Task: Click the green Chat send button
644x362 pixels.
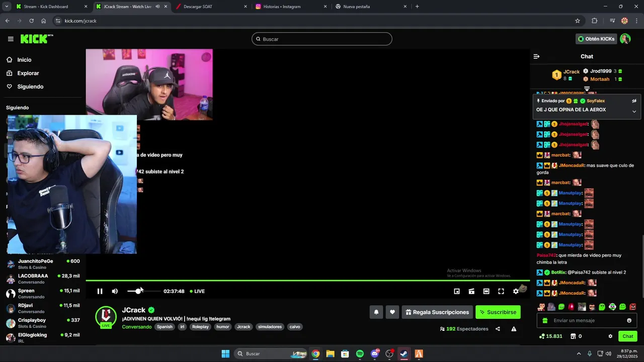Action: (628, 336)
